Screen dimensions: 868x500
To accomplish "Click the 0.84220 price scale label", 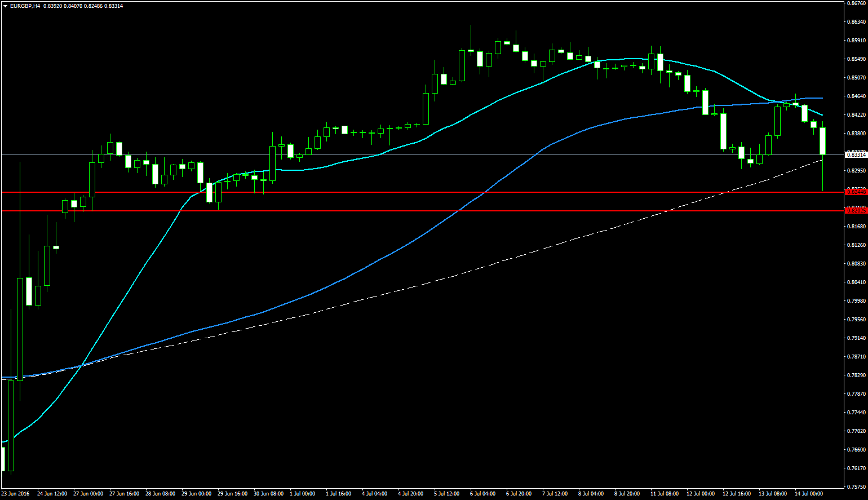I will 856,115.
